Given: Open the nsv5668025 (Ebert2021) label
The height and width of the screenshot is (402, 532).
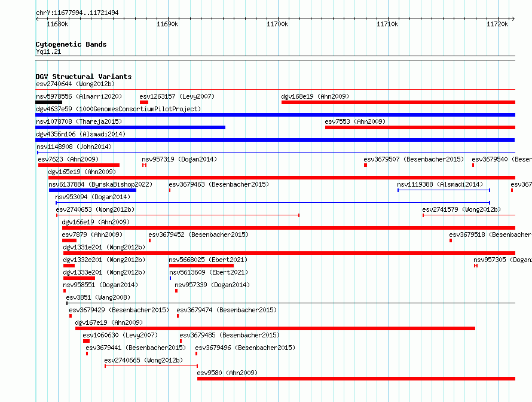Looking at the screenshot, I should tap(208, 260).
